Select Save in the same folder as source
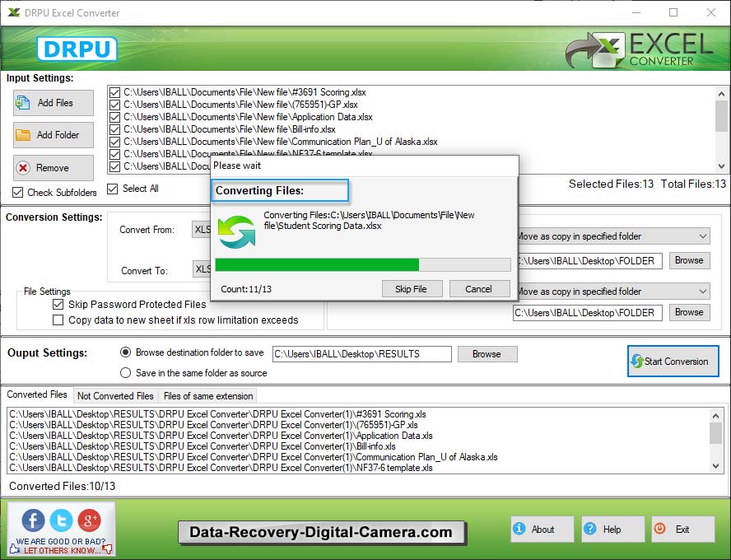Screen dimensions: 731x560 [125, 373]
